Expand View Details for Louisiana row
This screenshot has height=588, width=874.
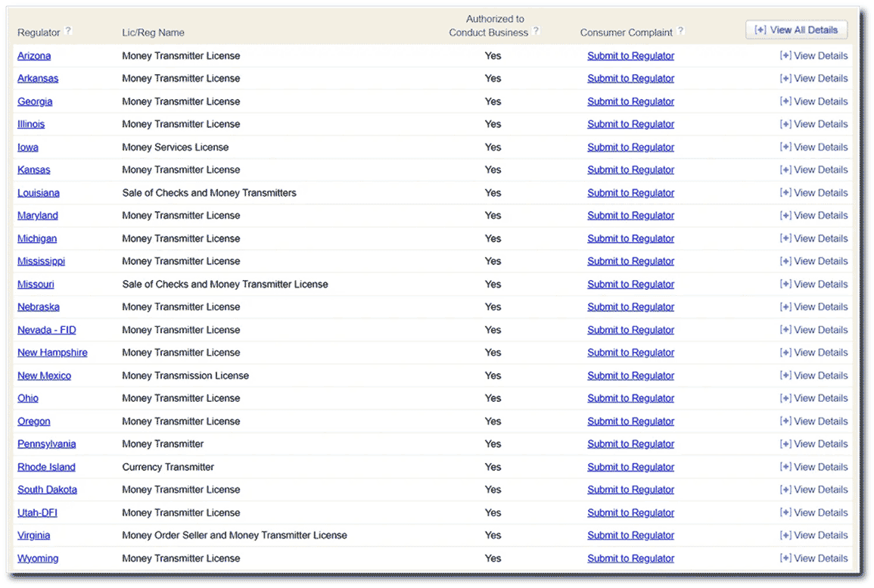point(813,193)
